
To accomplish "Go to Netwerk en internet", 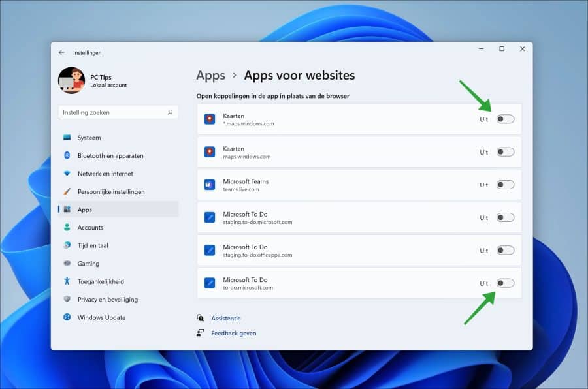I will point(118,174).
